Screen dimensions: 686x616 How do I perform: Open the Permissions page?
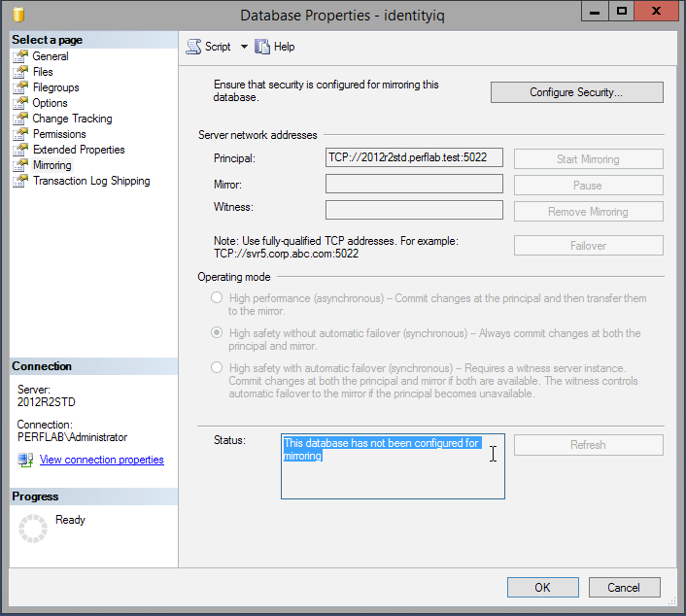point(59,134)
